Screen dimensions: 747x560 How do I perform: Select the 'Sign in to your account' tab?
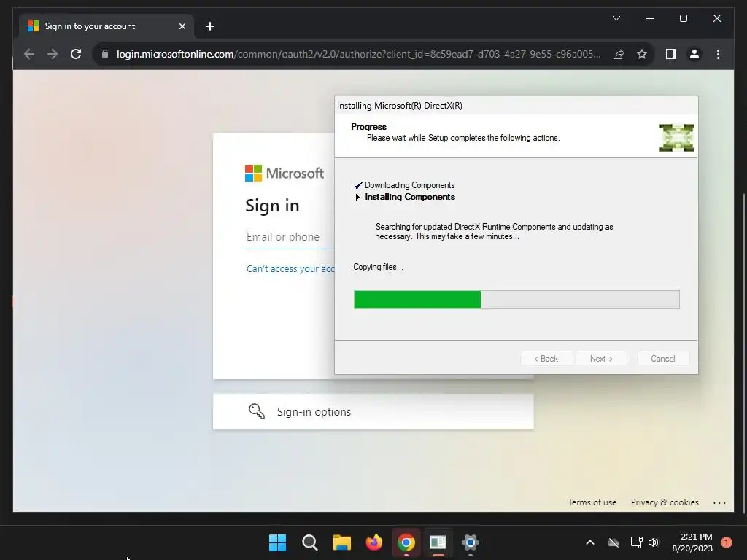click(107, 26)
